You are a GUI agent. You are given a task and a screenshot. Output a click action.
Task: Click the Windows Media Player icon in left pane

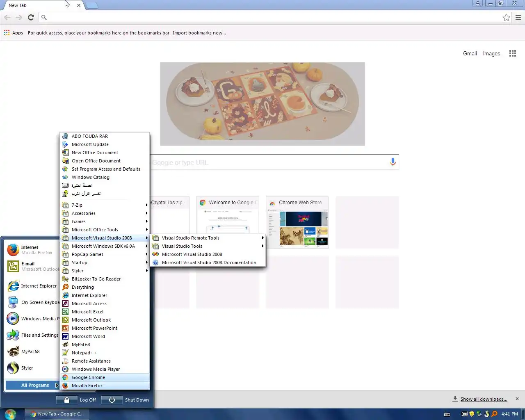(x=13, y=319)
